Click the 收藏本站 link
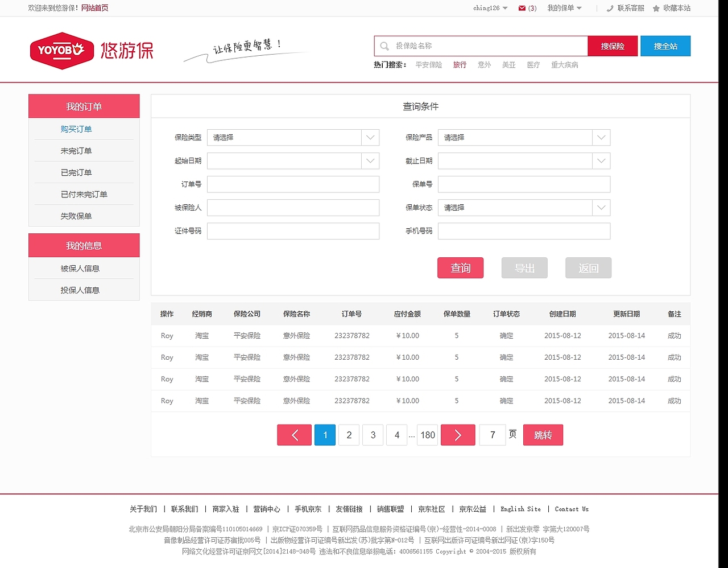Screen dimensions: 728x568 (677, 8)
